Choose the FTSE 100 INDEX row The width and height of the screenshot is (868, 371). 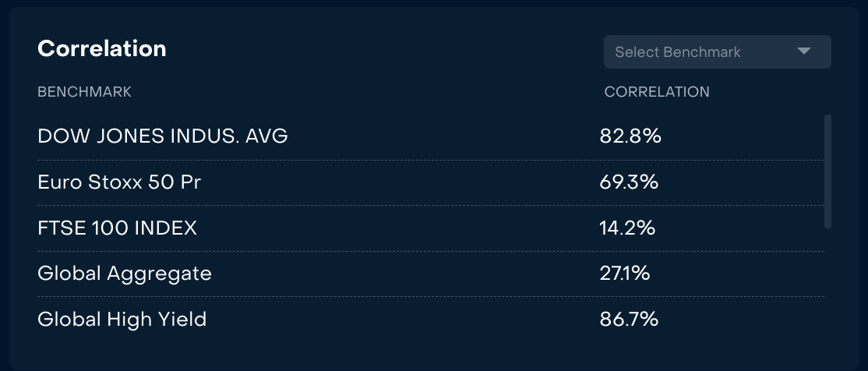[117, 228]
